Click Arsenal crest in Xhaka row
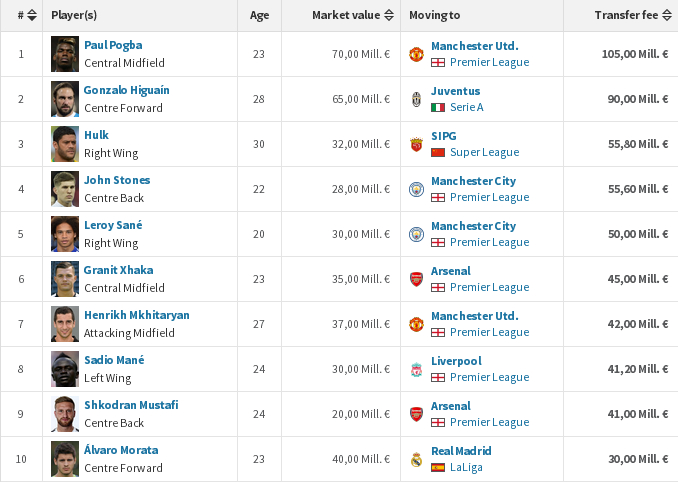Screen dimensions: 678x482 click(x=416, y=279)
